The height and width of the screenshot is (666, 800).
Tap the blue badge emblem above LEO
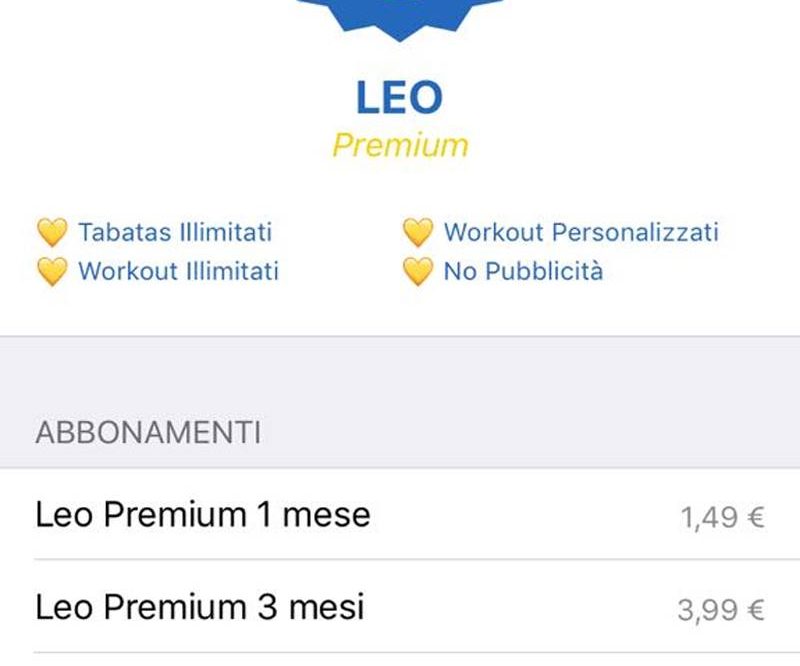(x=400, y=18)
